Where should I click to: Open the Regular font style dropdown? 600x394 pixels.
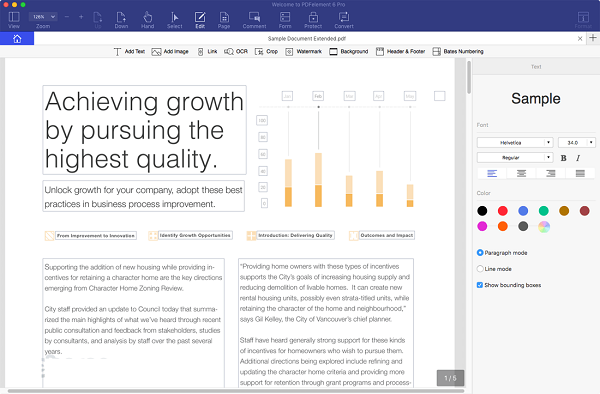(x=515, y=157)
